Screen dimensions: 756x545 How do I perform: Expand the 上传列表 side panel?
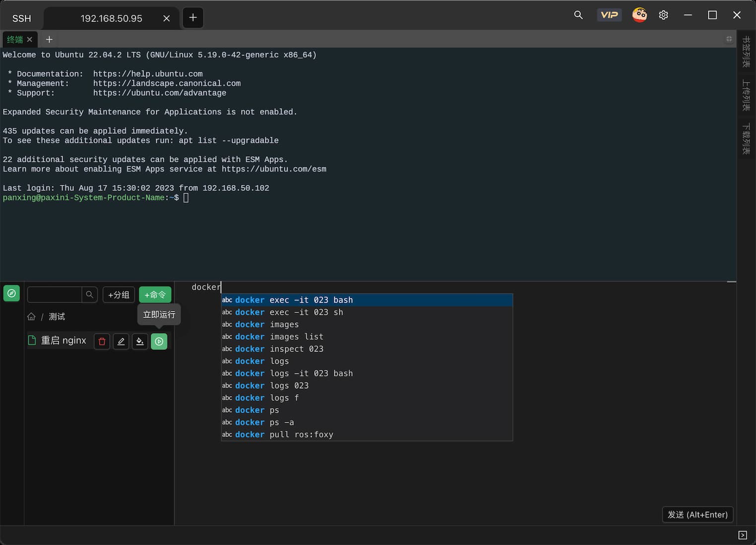coord(746,95)
